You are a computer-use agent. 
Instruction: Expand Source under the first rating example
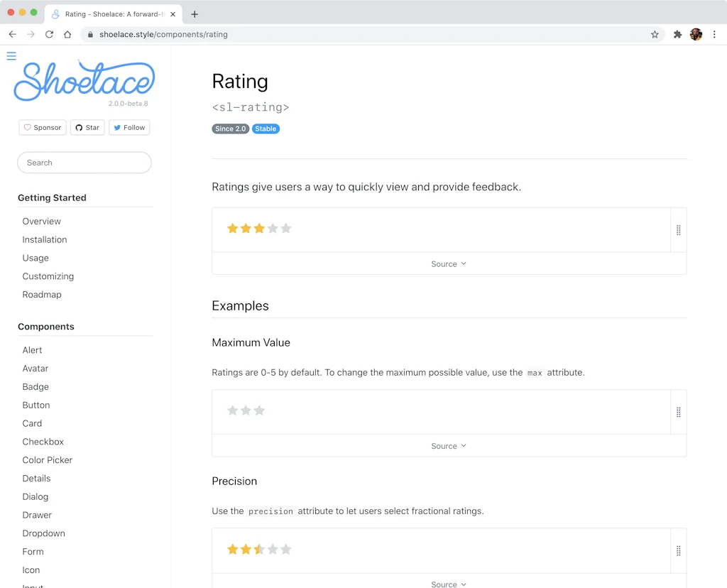(x=449, y=264)
